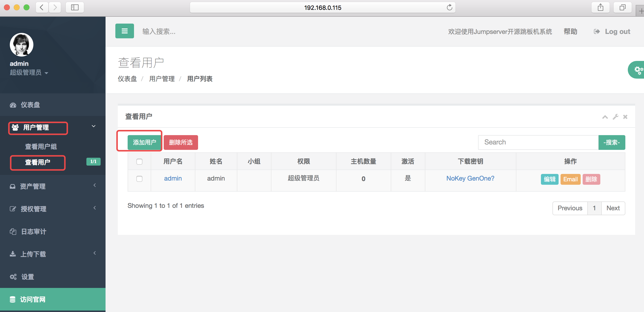Check the select-all checkbox in table header
This screenshot has width=644, height=312.
pos(139,162)
